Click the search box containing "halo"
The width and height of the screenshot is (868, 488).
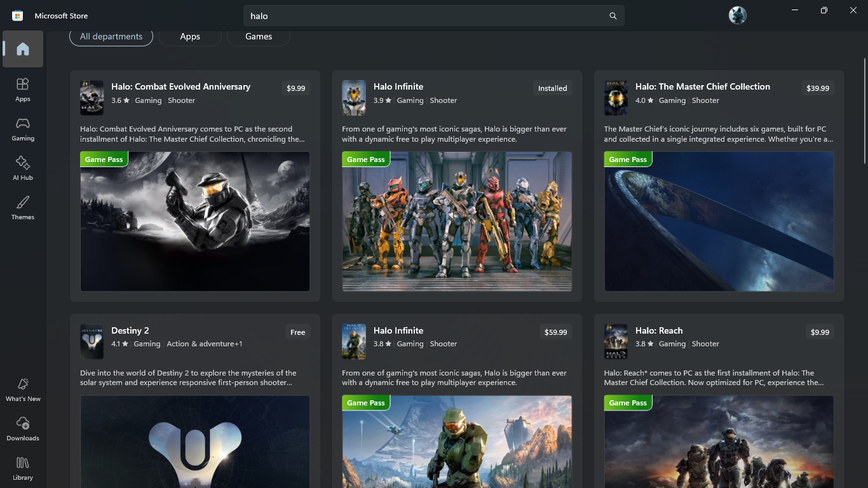click(x=434, y=16)
